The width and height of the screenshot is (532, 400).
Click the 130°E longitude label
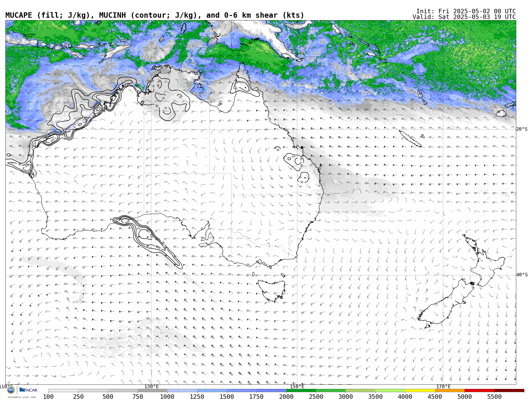tap(151, 386)
